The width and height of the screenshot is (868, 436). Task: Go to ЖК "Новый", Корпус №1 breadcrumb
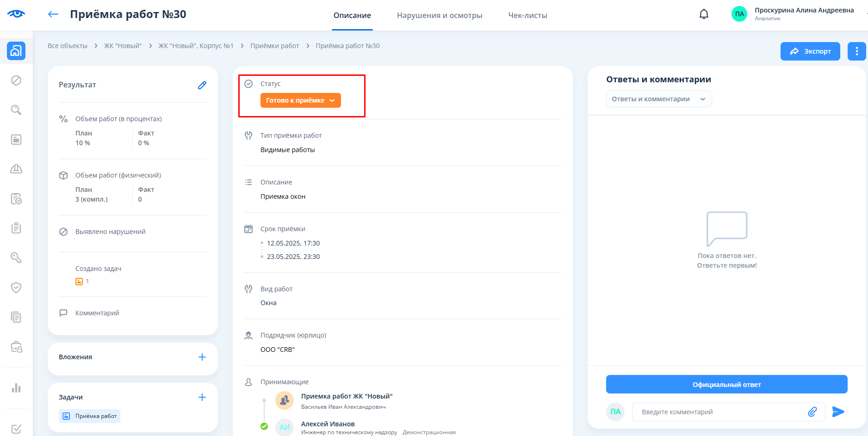pos(196,46)
